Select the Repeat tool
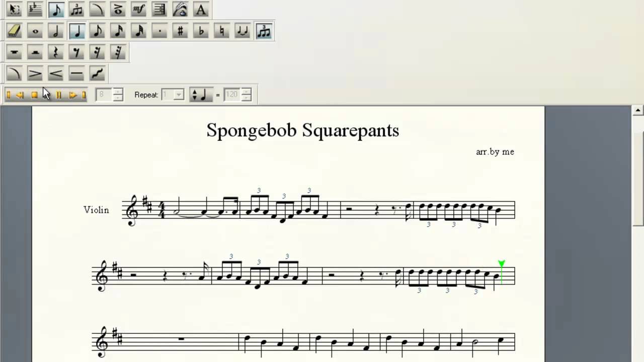 159,10
